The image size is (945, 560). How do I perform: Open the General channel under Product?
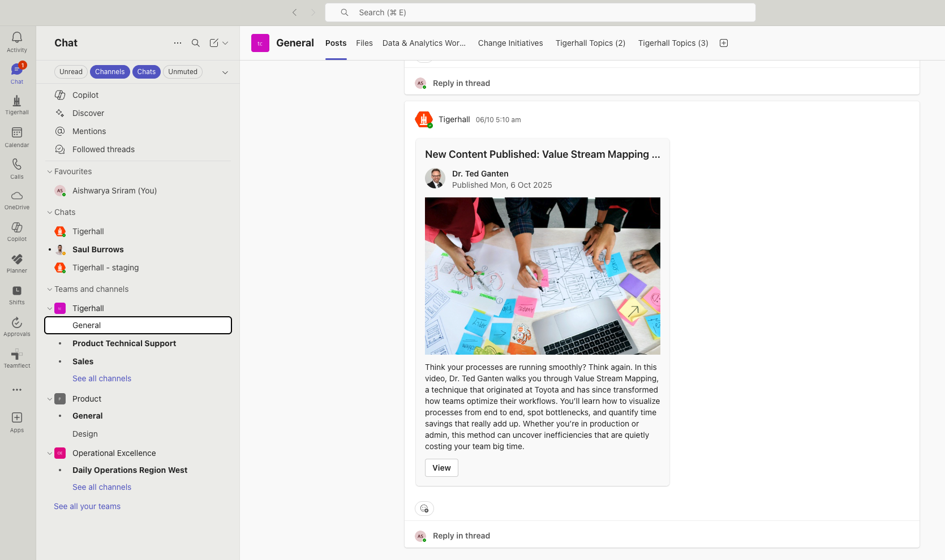(138, 416)
